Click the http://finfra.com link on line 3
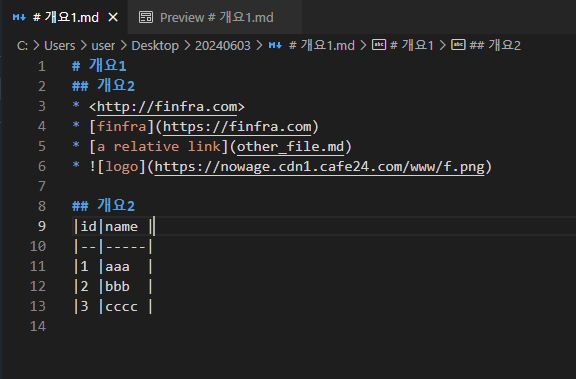576x379 pixels. click(167, 107)
